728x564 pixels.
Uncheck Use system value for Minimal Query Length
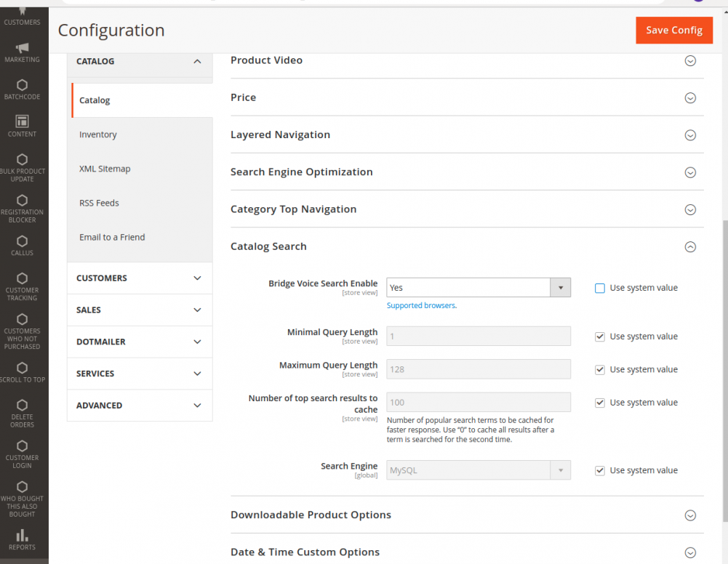[599, 336]
